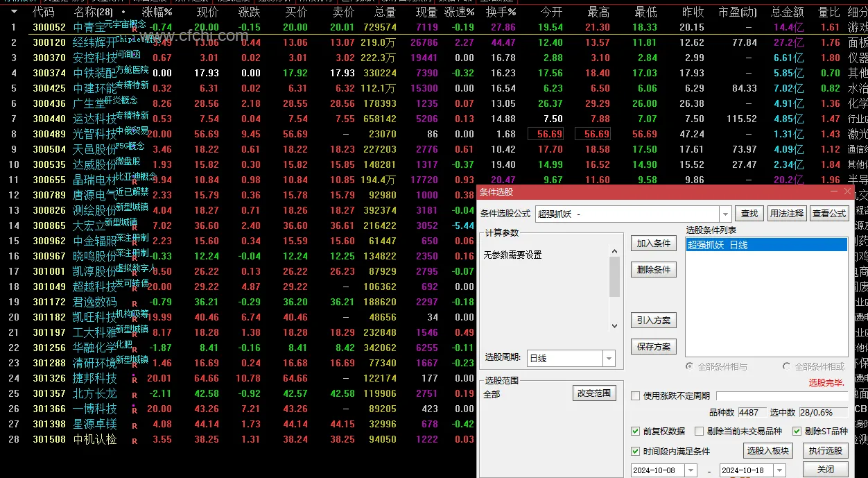Select the 全部条件相或 radio button
Screen dimensions: 868x478
(787, 366)
